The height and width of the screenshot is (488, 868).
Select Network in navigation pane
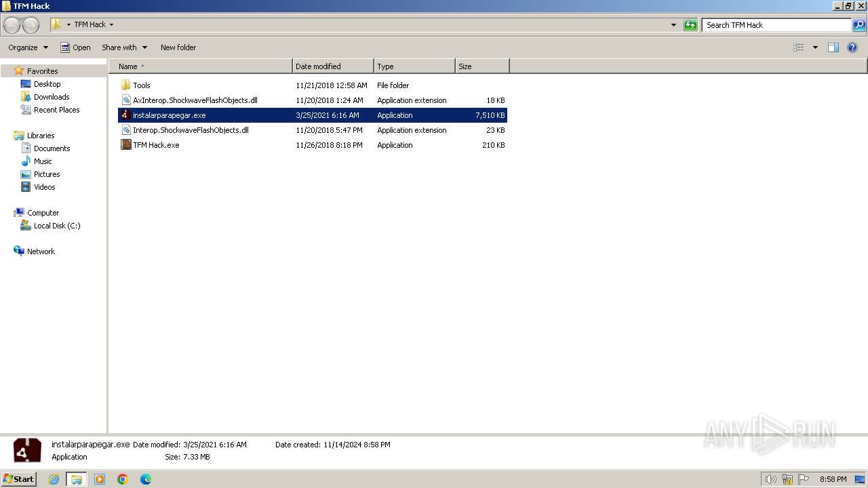click(41, 251)
